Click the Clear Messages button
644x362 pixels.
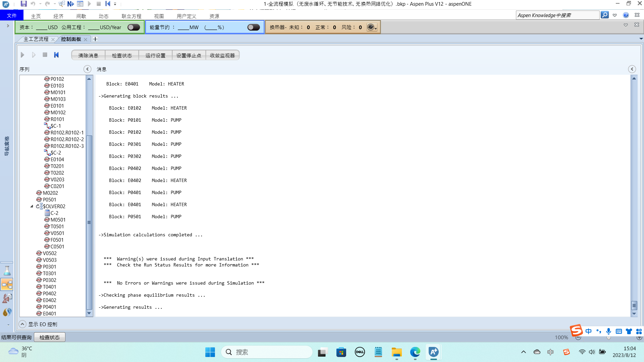pos(88,55)
